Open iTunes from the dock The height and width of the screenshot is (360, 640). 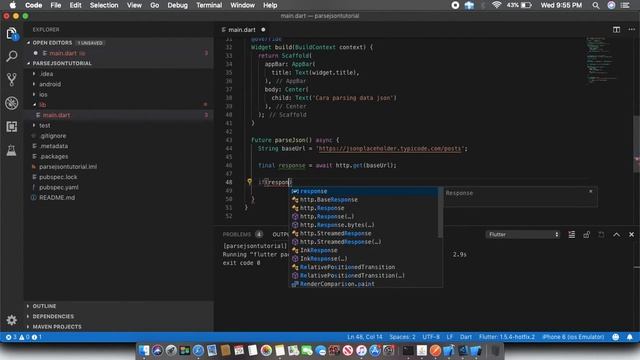(x=361, y=351)
